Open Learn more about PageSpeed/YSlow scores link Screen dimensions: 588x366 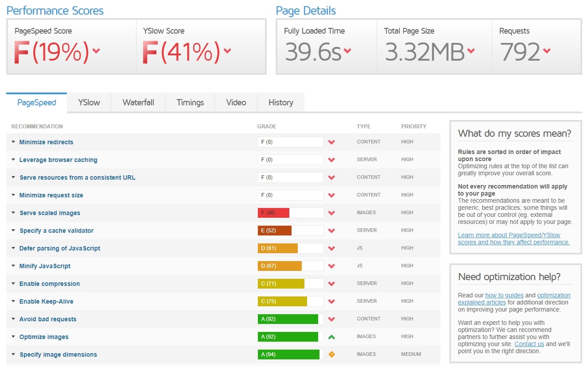click(x=514, y=239)
